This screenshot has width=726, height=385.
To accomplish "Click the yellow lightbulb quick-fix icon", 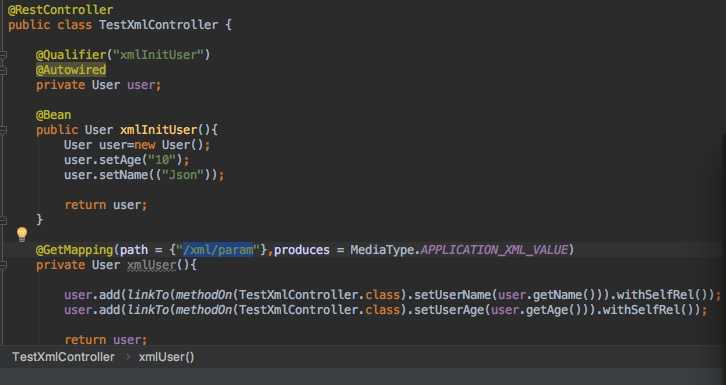I will (22, 235).
